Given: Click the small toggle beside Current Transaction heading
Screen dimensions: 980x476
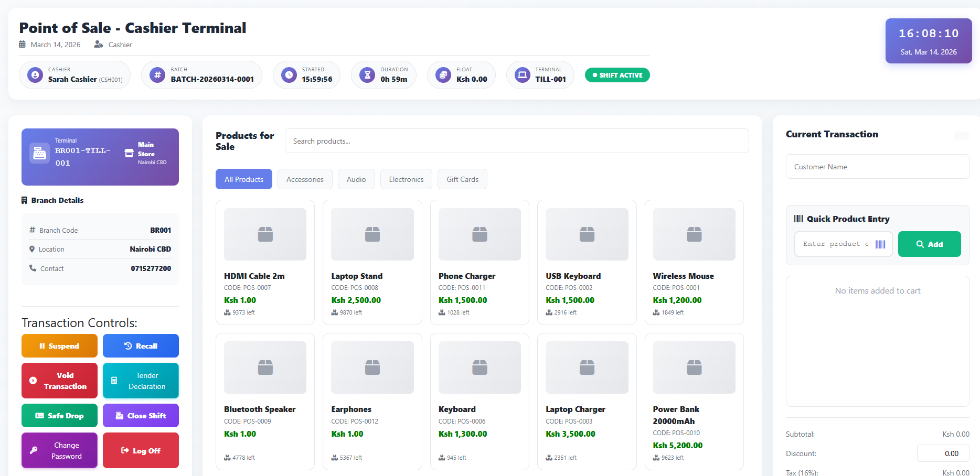Looking at the screenshot, I should 962,136.
